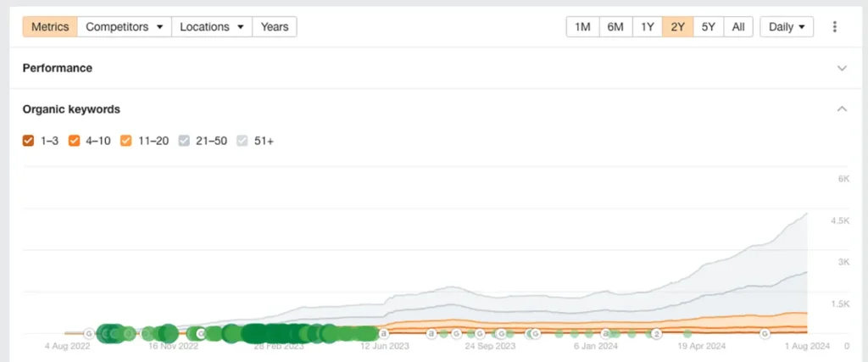This screenshot has height=362, width=868.
Task: Toggle the 21–50 positions checkbox
Action: coord(184,141)
